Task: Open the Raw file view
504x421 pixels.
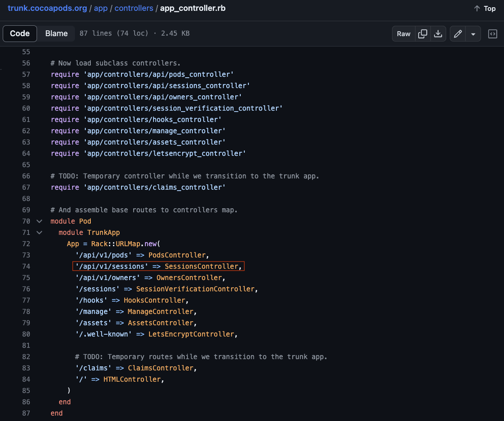Action: (x=403, y=34)
